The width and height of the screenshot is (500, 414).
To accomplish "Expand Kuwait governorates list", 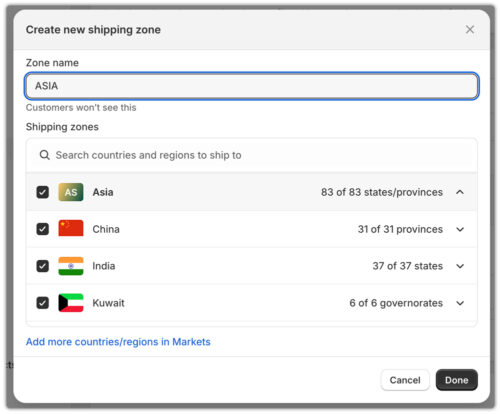I will 460,303.
